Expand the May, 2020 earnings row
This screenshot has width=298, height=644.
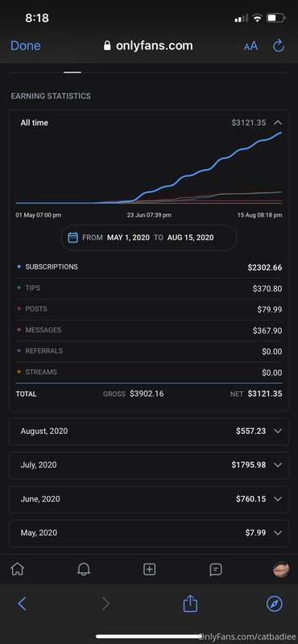pos(149,533)
